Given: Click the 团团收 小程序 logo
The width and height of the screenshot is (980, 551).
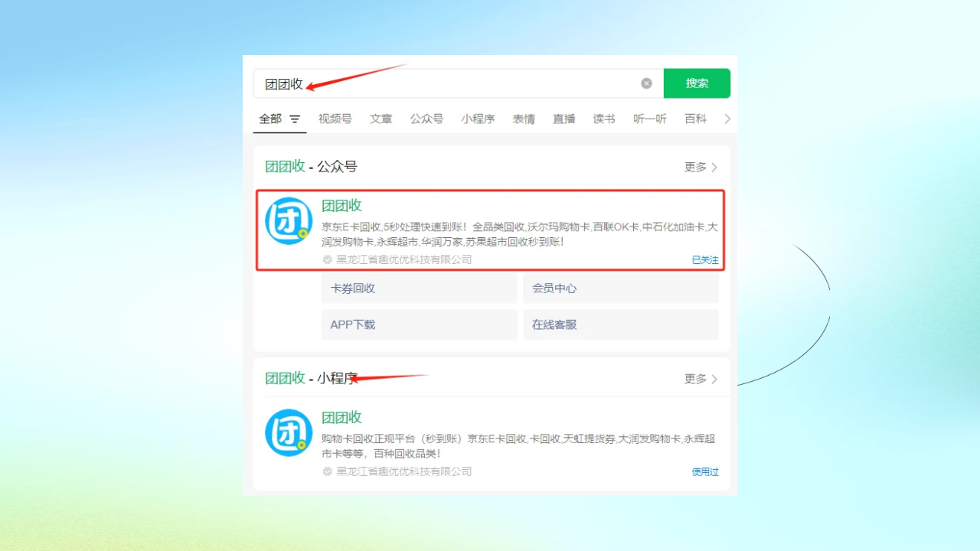Looking at the screenshot, I should pos(289,432).
